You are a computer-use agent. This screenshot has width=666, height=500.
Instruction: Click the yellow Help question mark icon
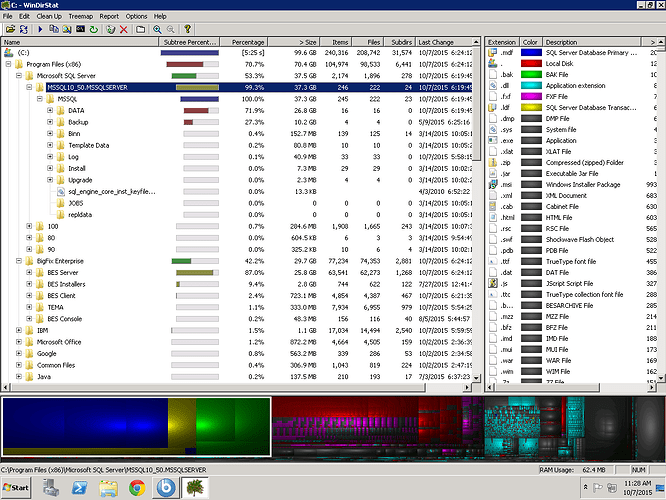click(187, 29)
